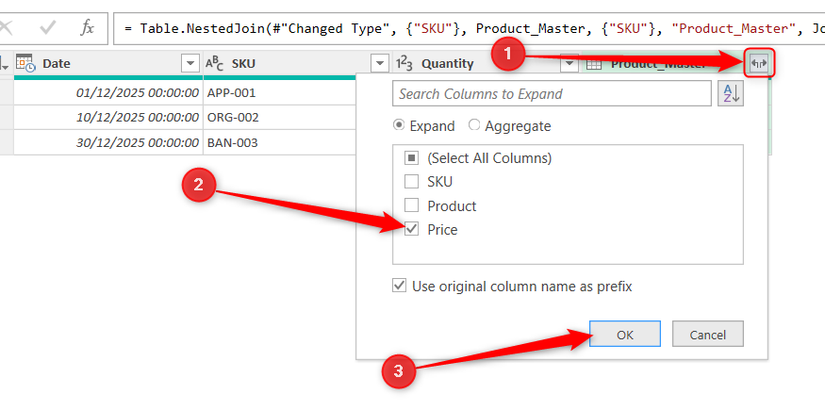Image resolution: width=825 pixels, height=409 pixels.
Task: Tick the Product column checkbox
Action: (411, 206)
